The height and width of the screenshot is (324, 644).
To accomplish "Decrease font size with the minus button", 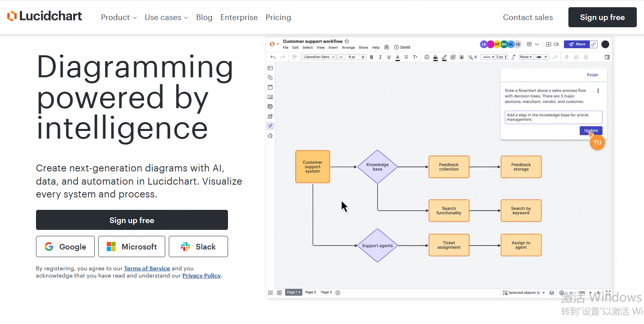I will coord(341,57).
